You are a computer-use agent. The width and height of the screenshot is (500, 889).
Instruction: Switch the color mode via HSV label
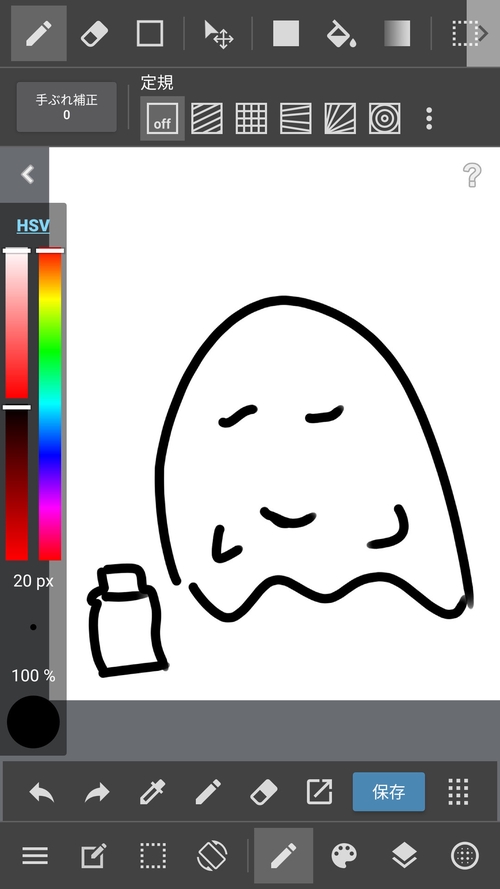[x=33, y=226]
